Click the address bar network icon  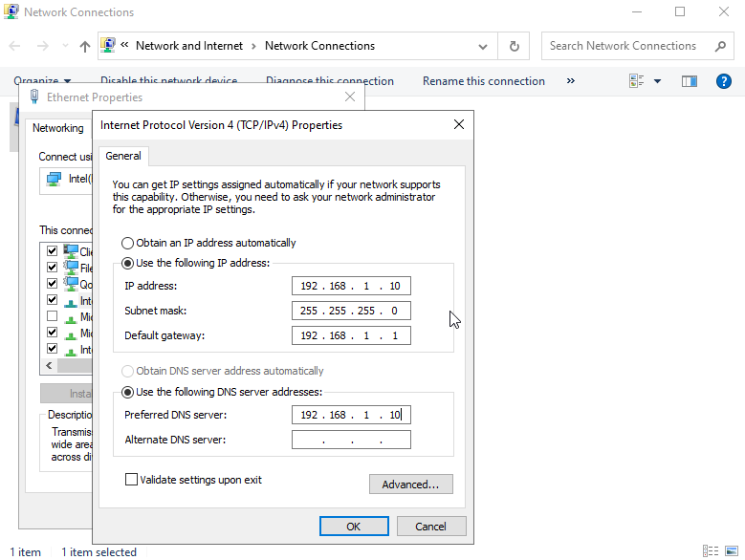coord(108,46)
